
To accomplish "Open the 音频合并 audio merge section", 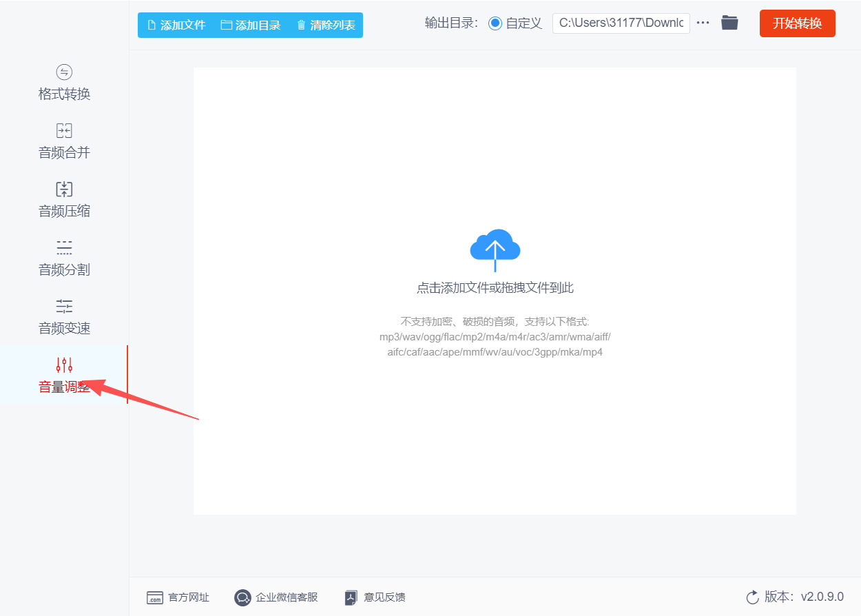I will [64, 142].
